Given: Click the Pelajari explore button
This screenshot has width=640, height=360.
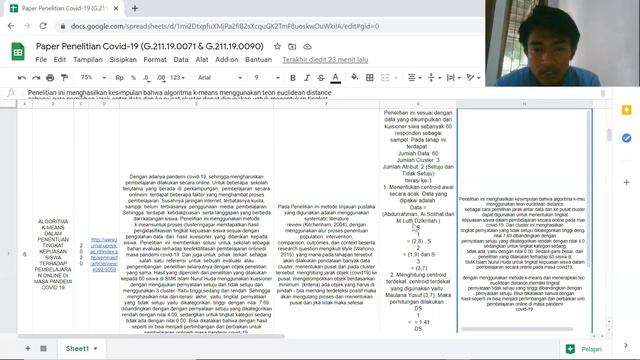Looking at the screenshot, I should pyautogui.click(x=583, y=349).
